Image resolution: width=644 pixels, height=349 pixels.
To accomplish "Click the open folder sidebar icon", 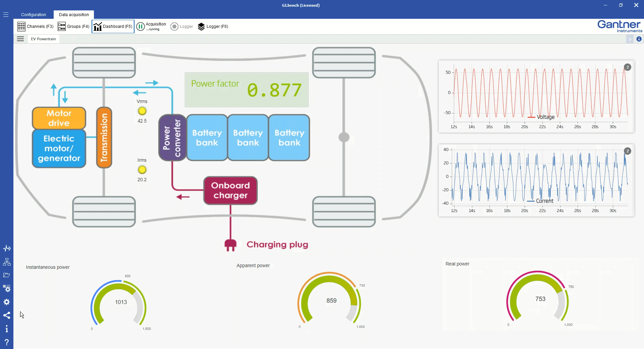I will click(x=7, y=275).
